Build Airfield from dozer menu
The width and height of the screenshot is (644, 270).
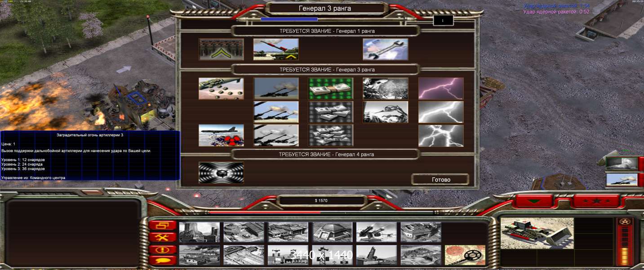click(x=244, y=255)
